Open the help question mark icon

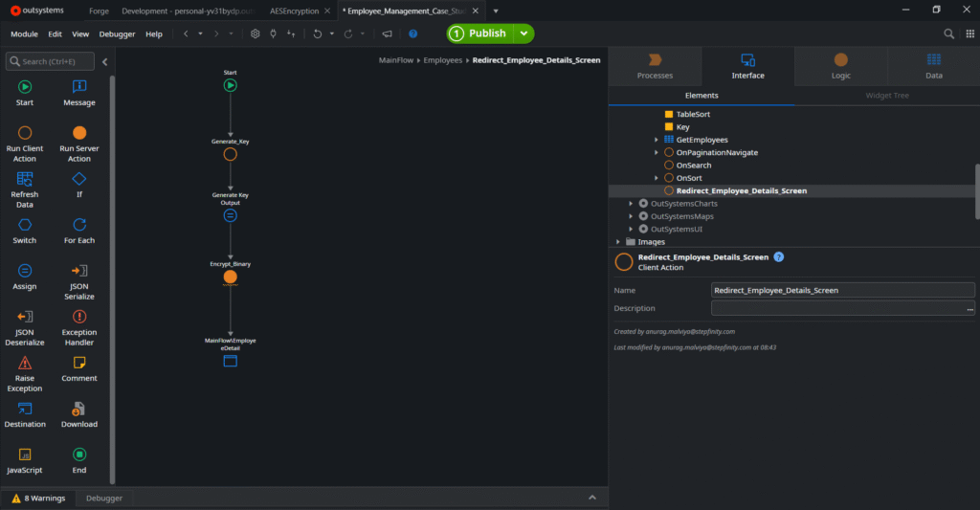pos(413,33)
